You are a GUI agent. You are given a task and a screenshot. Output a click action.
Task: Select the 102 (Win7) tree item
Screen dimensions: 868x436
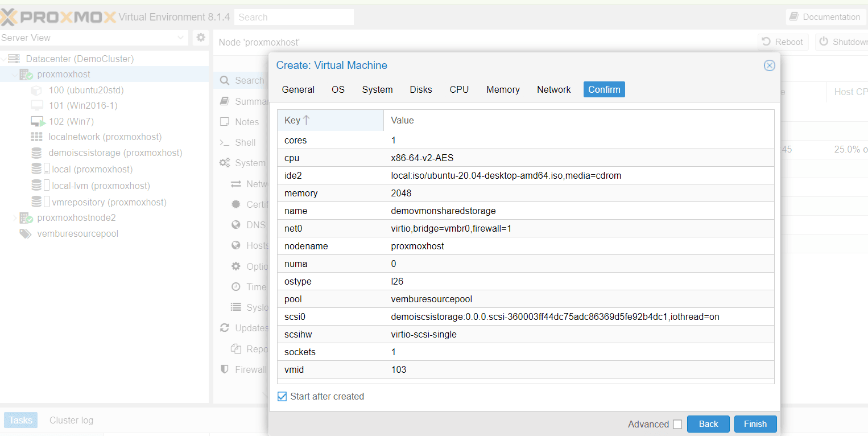[x=71, y=121]
